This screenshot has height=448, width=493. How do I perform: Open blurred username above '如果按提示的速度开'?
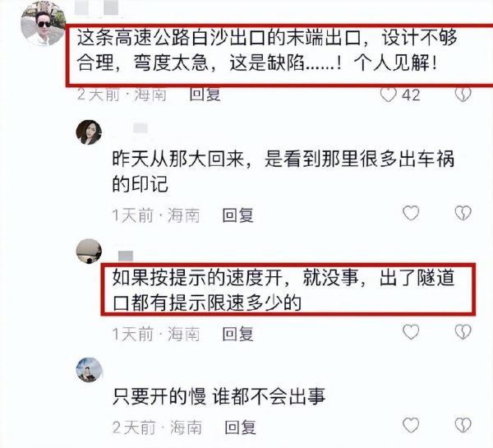pos(126,256)
